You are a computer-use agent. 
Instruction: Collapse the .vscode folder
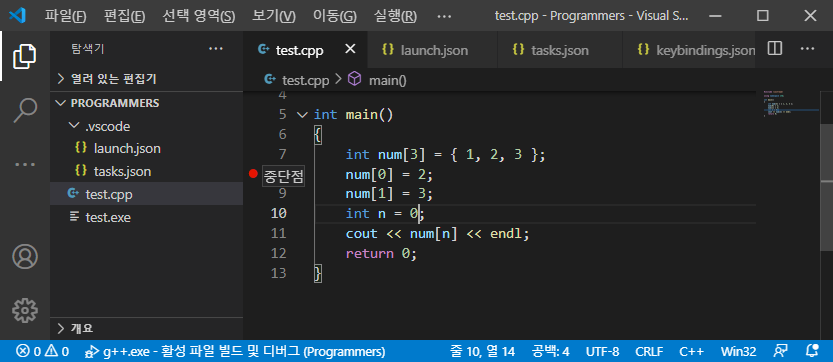[147, 127]
